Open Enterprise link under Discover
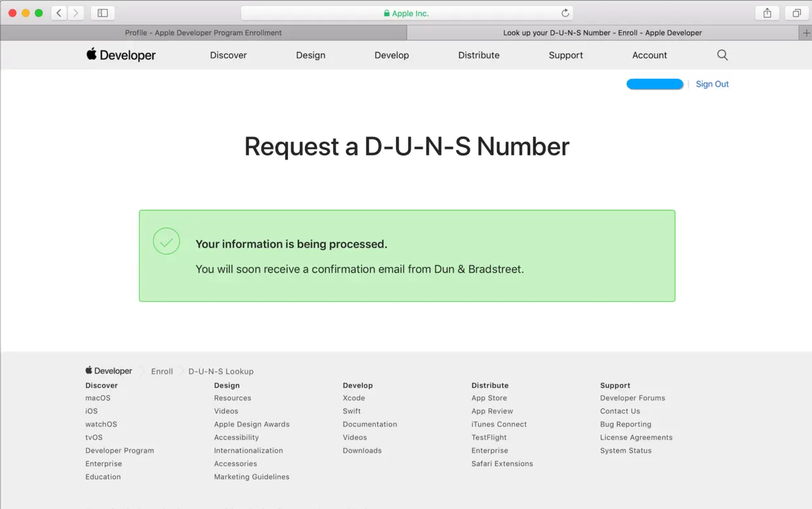This screenshot has height=509, width=812. click(103, 464)
